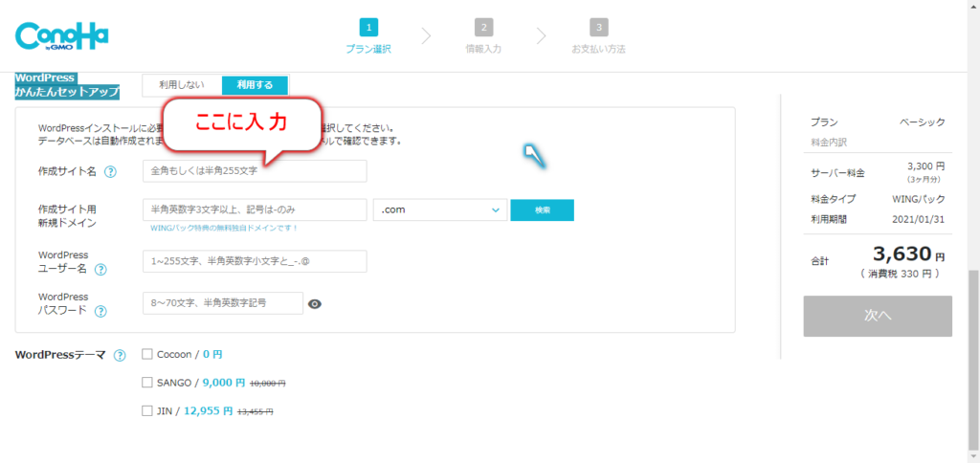Go to step 3 お支払い方法
Image resolution: width=980 pixels, height=463 pixels.
tap(598, 36)
